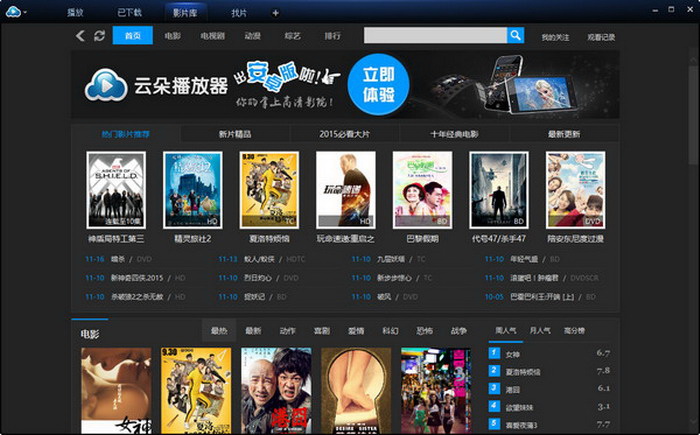Open 观看记录 watch history
This screenshot has height=435, width=700.
pyautogui.click(x=600, y=37)
